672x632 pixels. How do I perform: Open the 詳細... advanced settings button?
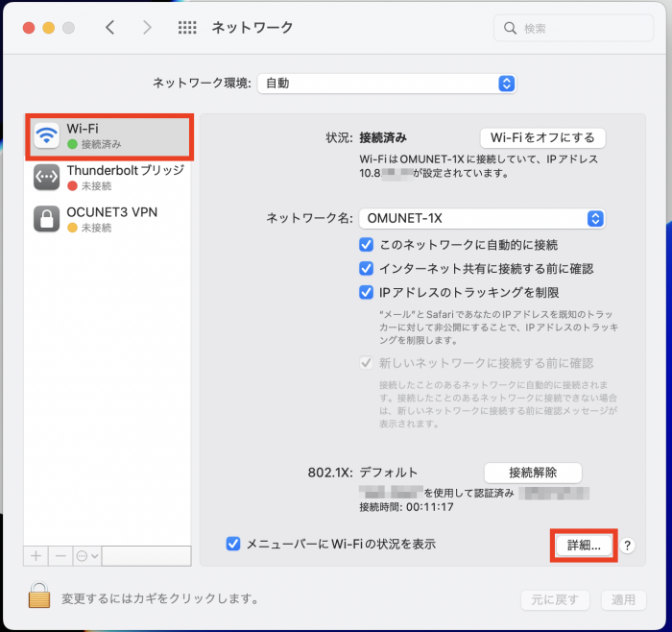tap(584, 545)
